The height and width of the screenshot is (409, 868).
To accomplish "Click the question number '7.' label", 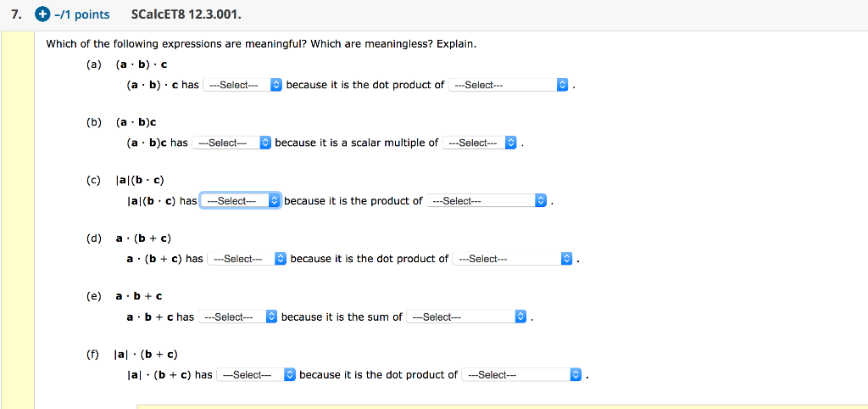I will (x=18, y=15).
